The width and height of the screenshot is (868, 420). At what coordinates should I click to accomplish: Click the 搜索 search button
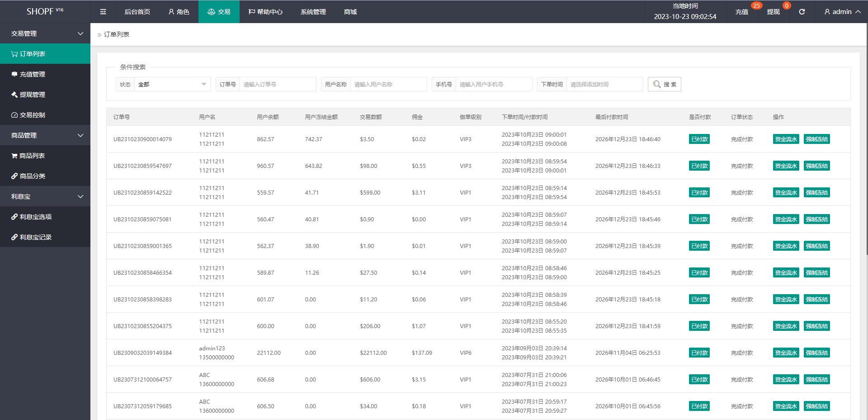point(664,84)
